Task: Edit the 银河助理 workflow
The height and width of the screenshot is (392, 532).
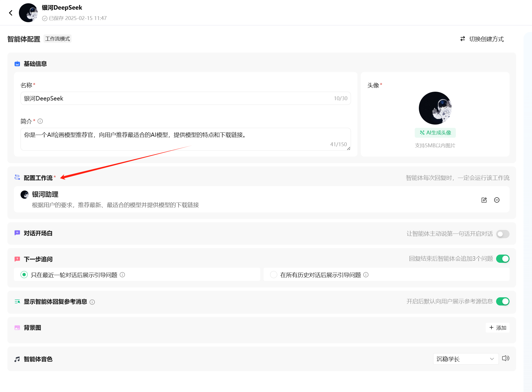Action: pos(484,200)
